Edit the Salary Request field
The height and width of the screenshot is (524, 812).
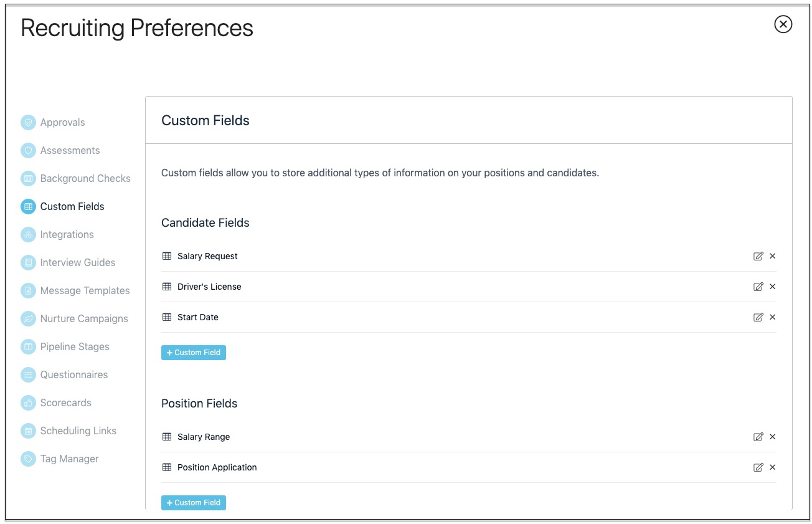point(758,256)
